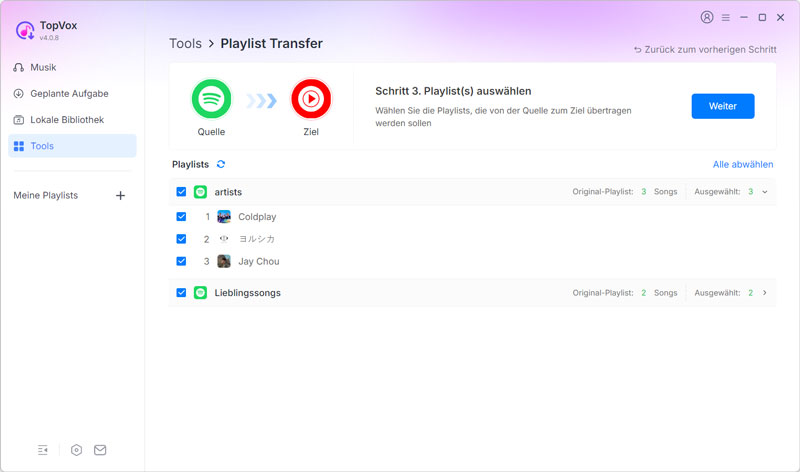Minimize the TopVox window
This screenshot has width=800, height=472.
coord(744,17)
